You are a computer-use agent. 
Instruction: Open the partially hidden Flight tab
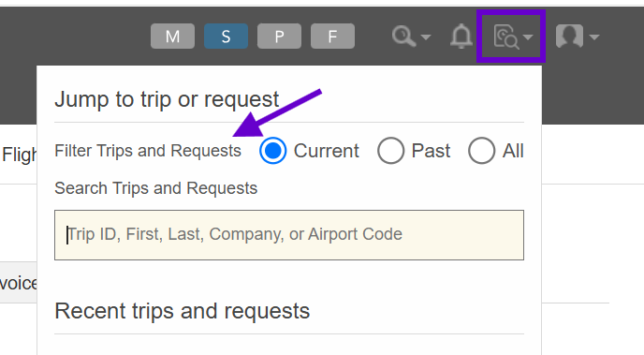tap(19, 155)
